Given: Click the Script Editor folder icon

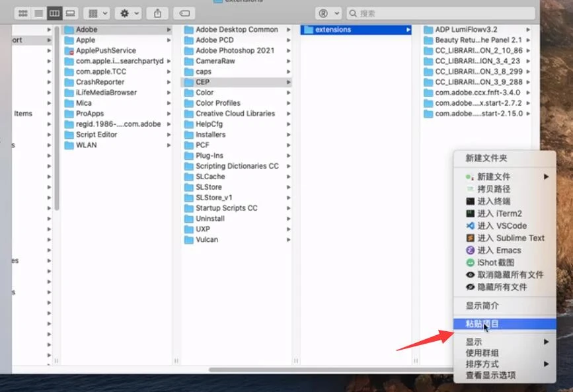Looking at the screenshot, I should pos(69,135).
